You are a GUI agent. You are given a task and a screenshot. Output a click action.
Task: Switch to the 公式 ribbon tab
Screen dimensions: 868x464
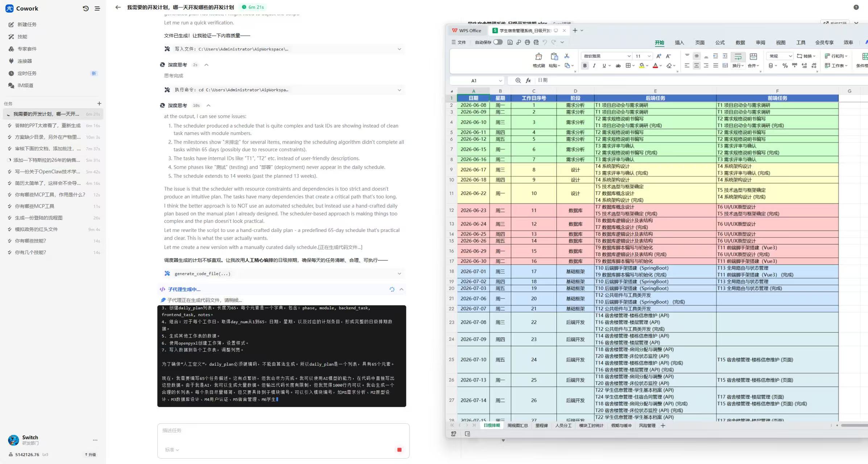click(x=720, y=42)
